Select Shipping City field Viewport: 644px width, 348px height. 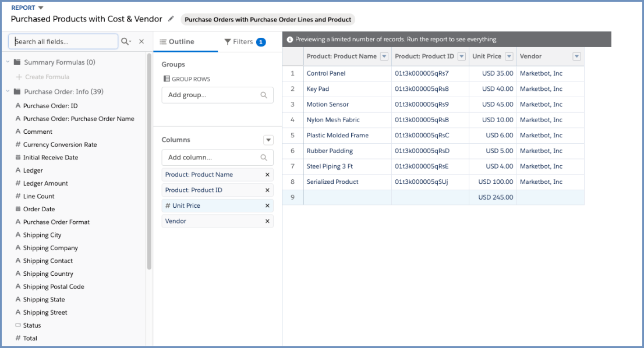(x=42, y=235)
